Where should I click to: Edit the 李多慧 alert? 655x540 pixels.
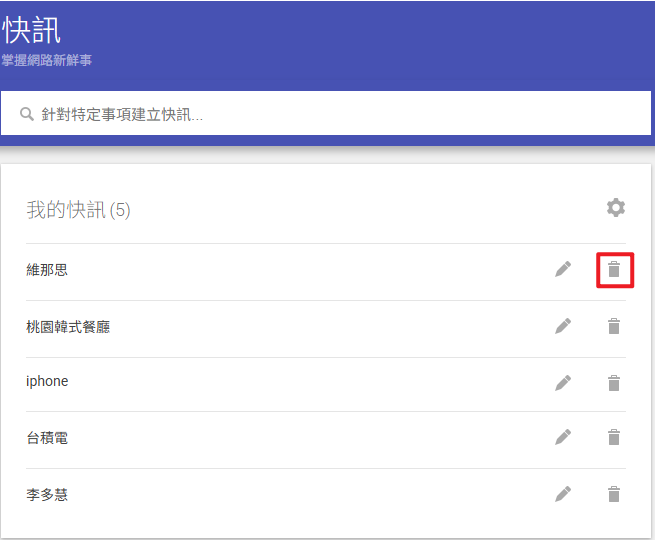point(564,494)
